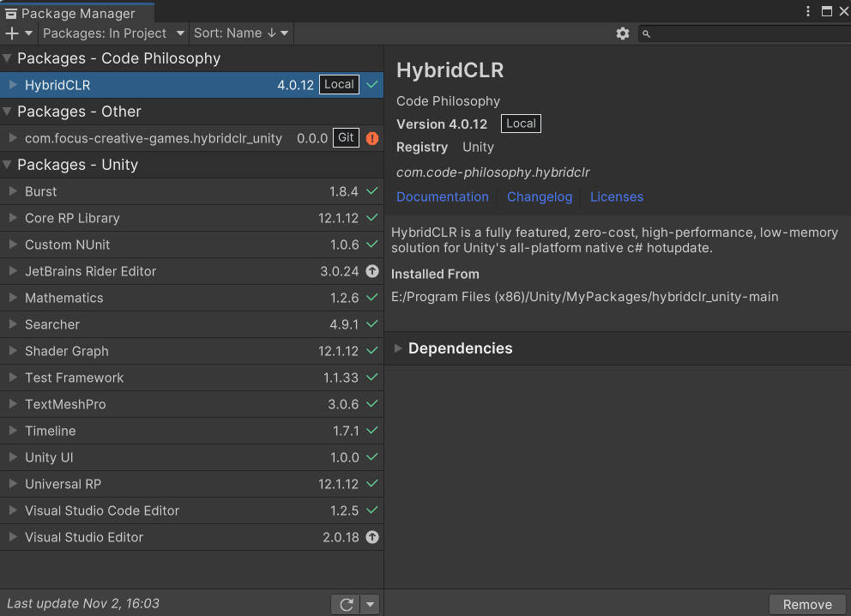Collapse the Packages - Code Philosophy group
Image resolution: width=851 pixels, height=616 pixels.
pyautogui.click(x=8, y=58)
